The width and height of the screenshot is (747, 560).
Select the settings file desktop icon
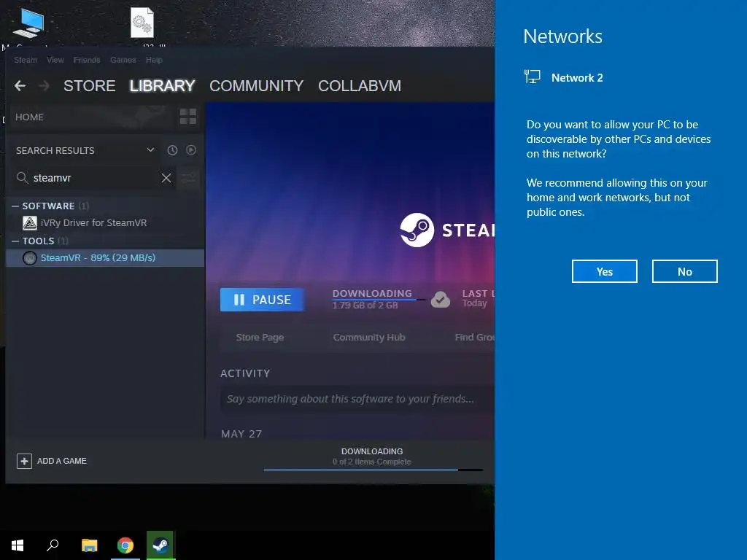[142, 23]
